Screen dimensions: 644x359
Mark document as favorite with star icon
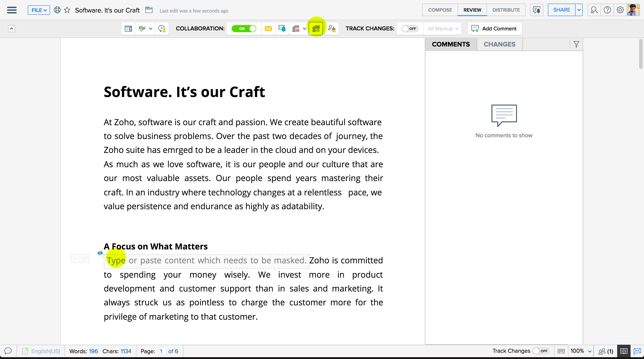tap(67, 10)
